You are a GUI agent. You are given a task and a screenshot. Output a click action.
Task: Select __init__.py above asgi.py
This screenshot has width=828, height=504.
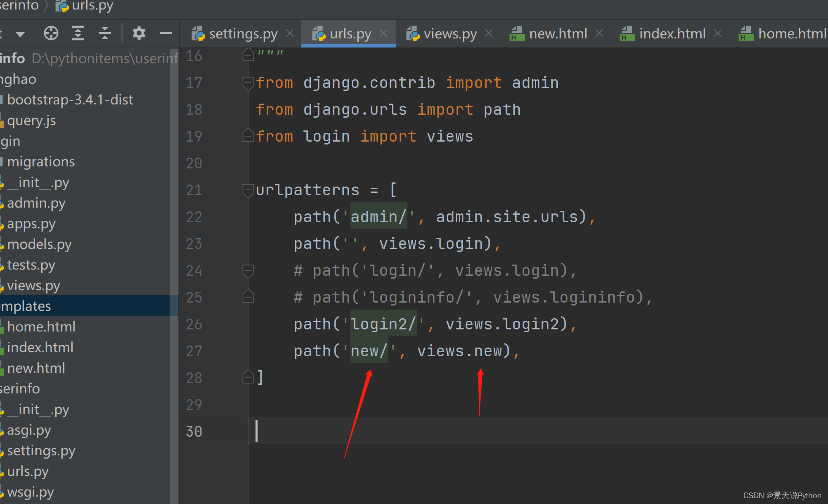pos(38,409)
